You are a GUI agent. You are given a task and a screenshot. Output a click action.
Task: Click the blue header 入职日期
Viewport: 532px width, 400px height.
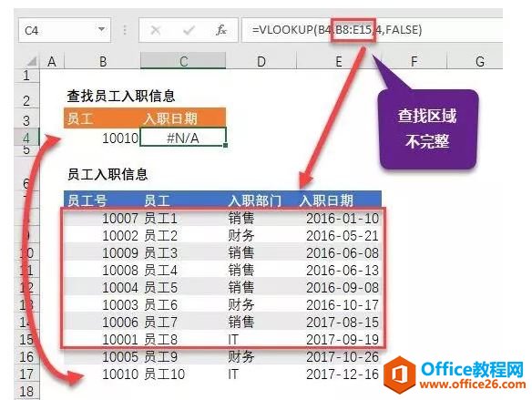tap(326, 200)
